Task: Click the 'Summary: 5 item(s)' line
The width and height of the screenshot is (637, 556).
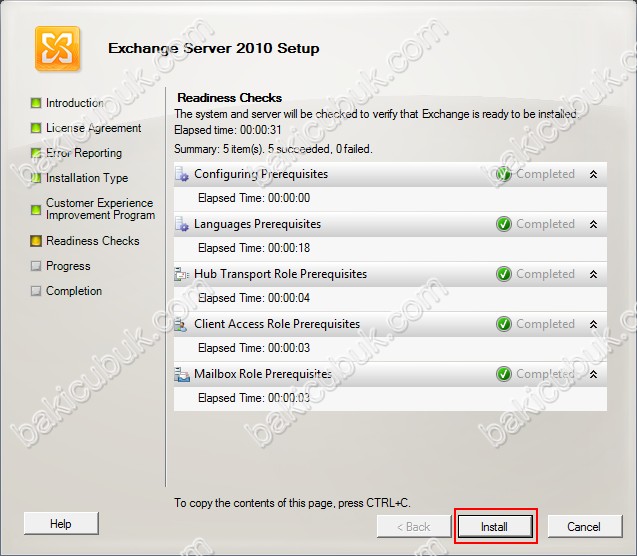Action: pyautogui.click(x=273, y=149)
